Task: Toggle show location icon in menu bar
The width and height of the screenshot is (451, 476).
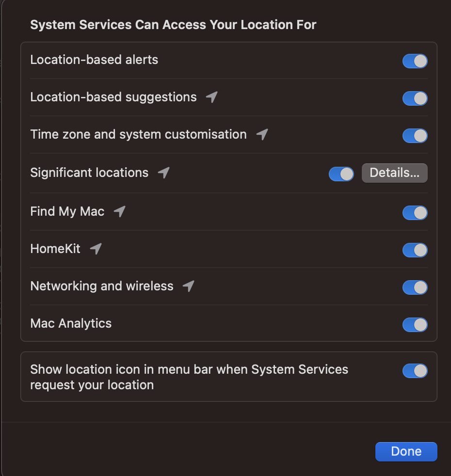Action: 415,371
